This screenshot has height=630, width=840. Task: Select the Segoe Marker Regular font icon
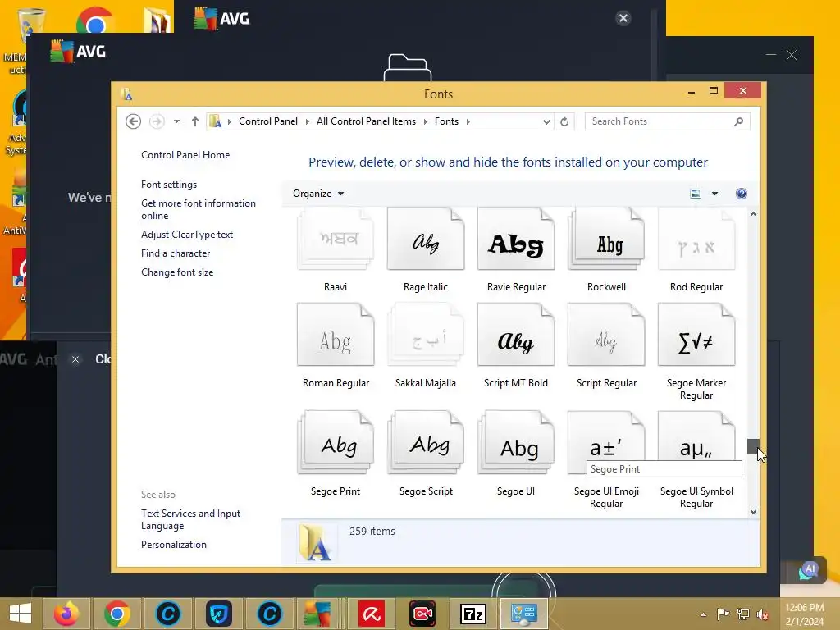click(x=696, y=335)
